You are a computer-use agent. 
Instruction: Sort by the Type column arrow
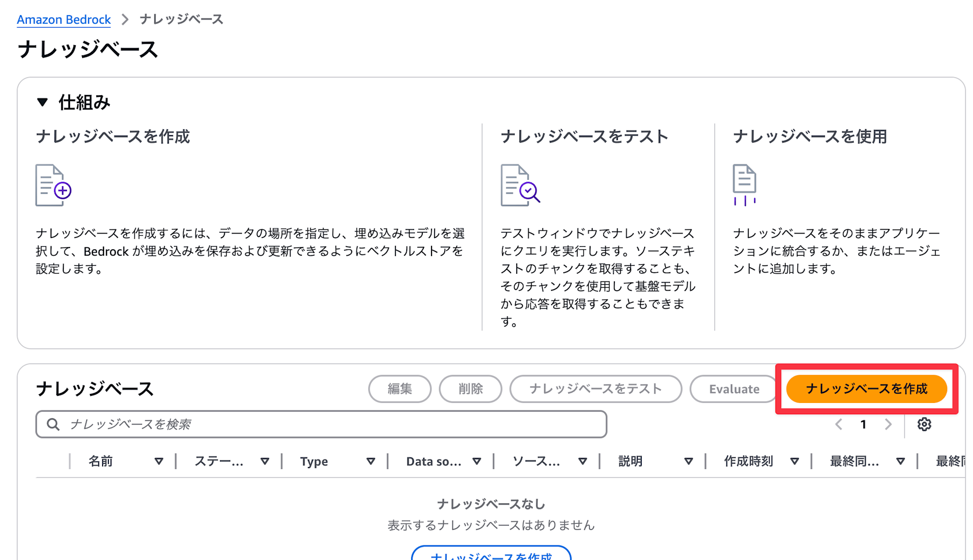[x=371, y=461]
